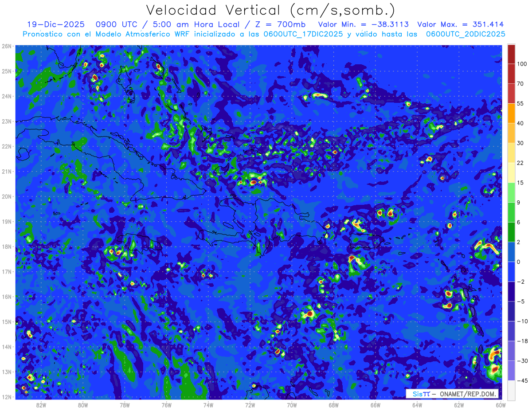Click the '22' colorbar label
The height and width of the screenshot is (411, 532).
click(520, 163)
